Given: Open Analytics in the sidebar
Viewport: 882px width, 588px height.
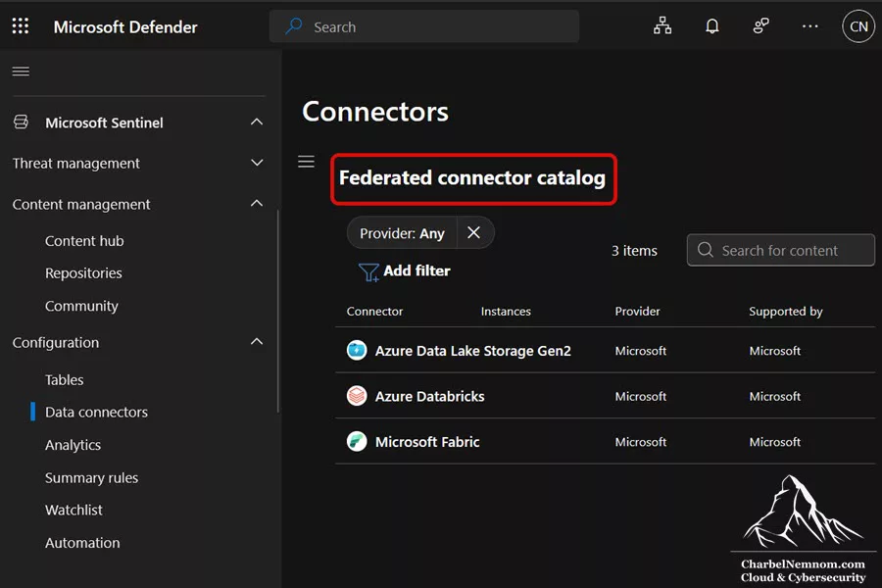Looking at the screenshot, I should pyautogui.click(x=73, y=445).
